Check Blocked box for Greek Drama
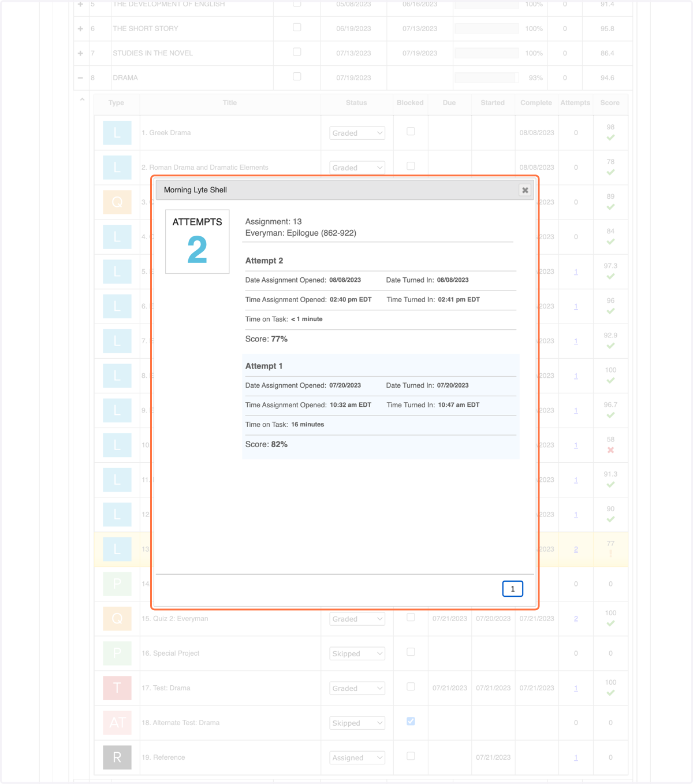This screenshot has height=784, width=693. [411, 132]
